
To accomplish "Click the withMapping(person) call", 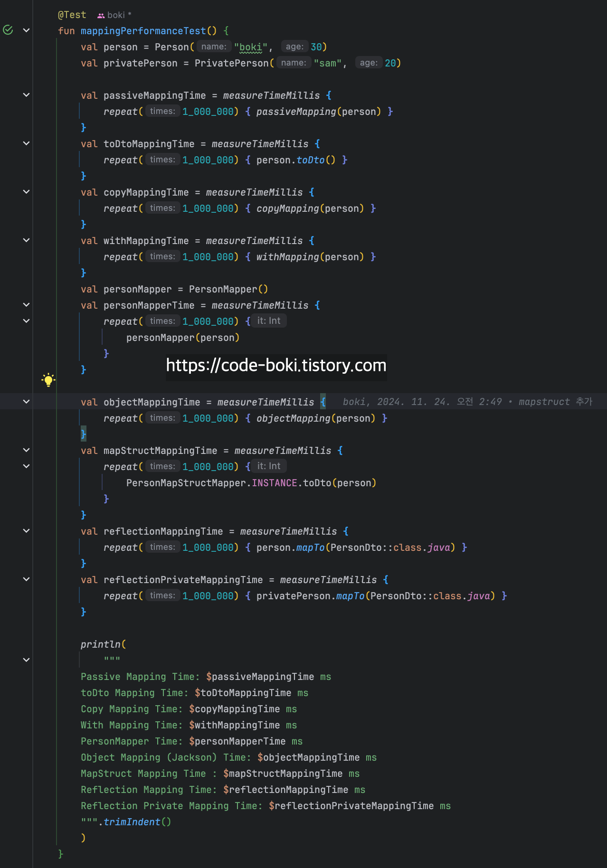I will (x=310, y=257).
